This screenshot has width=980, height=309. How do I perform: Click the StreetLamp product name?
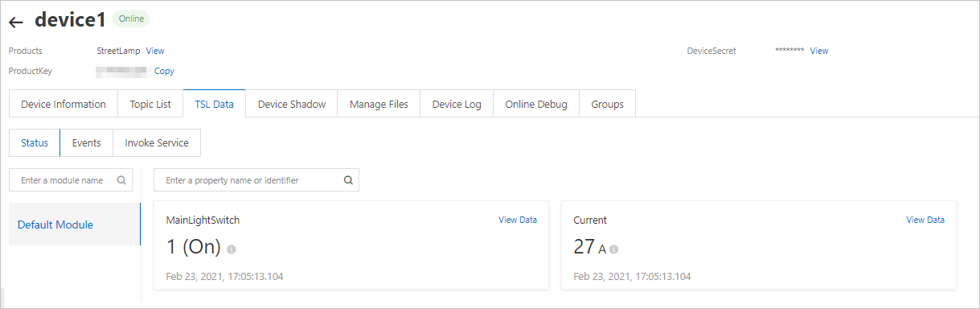click(x=118, y=51)
